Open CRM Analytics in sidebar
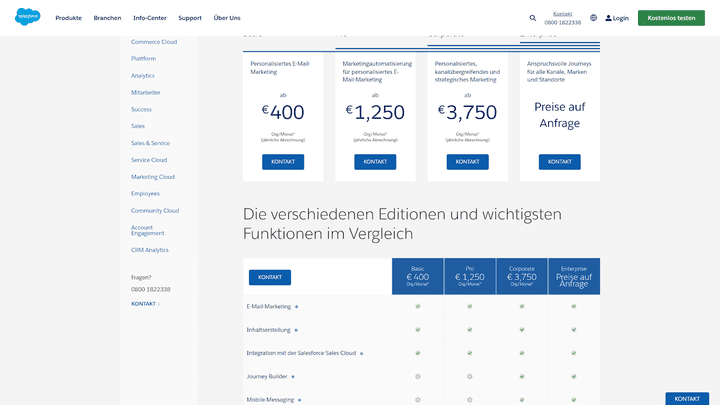This screenshot has width=720, height=405. pyautogui.click(x=150, y=250)
